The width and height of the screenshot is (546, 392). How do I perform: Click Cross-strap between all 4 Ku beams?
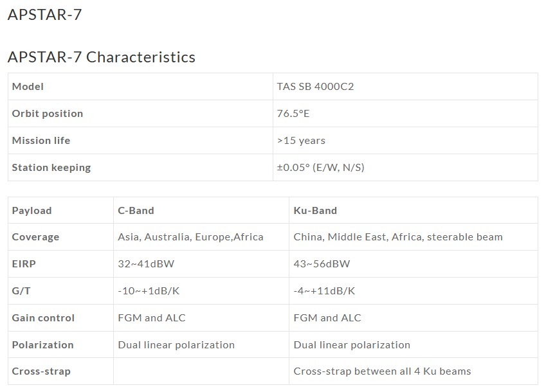(382, 371)
